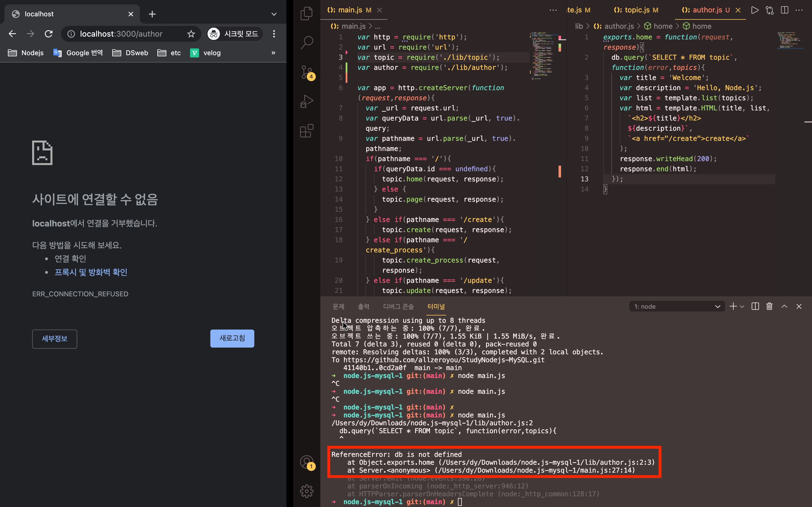Expand the new terminal launch profile arrow
Screen dimensions: 812x507
pos(742,306)
